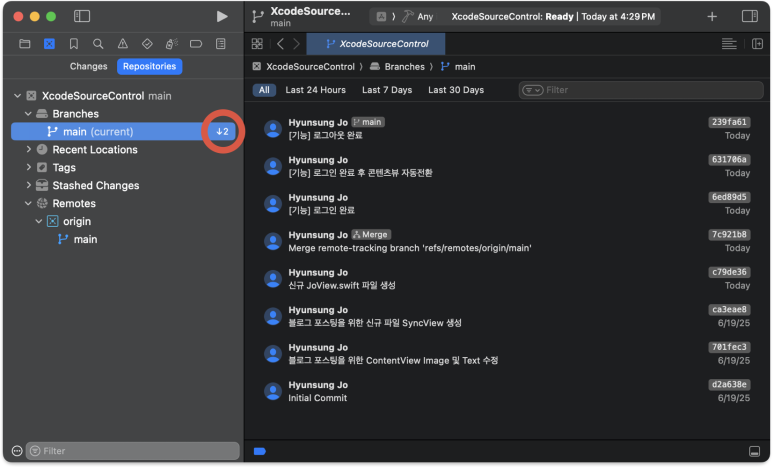The width and height of the screenshot is (773, 467).
Task: Add editor on right split icon
Action: (757, 44)
